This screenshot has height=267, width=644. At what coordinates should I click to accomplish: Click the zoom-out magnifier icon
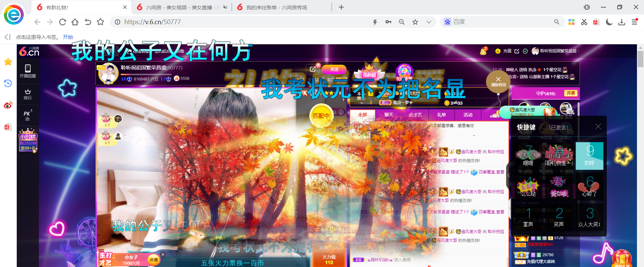point(402,22)
